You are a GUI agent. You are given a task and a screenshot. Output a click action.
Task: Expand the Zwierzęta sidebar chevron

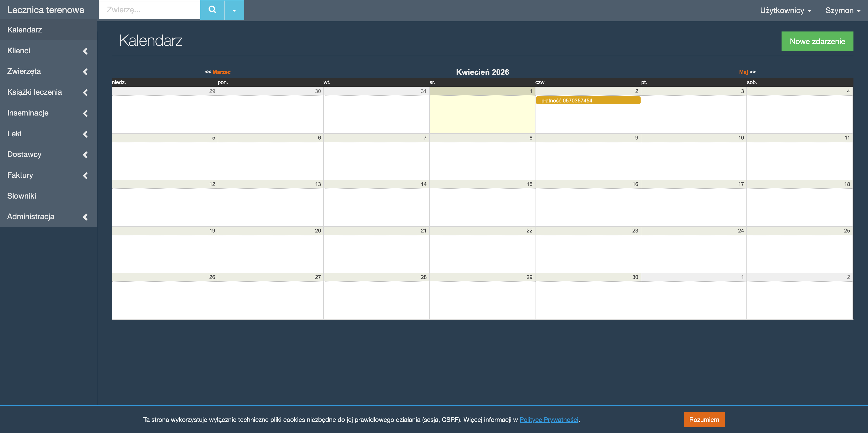coord(85,72)
